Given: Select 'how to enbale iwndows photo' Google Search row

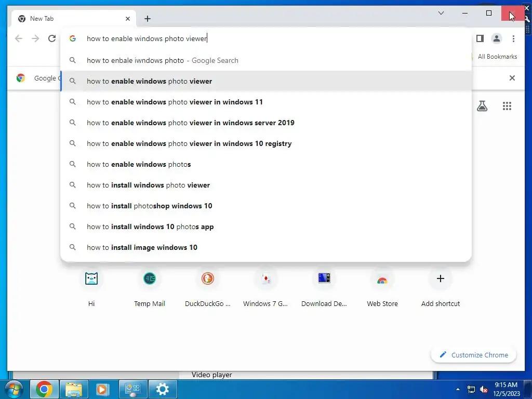Looking at the screenshot, I should point(266,60).
